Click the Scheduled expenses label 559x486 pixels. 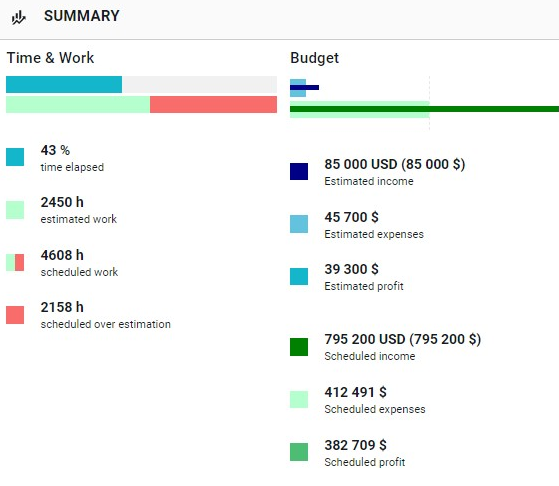[x=375, y=409]
